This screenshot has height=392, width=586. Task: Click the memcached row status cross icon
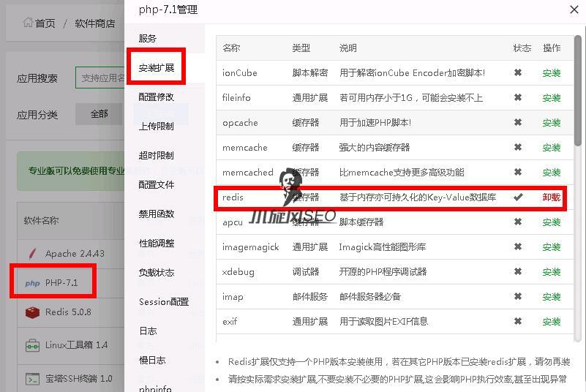[518, 172]
